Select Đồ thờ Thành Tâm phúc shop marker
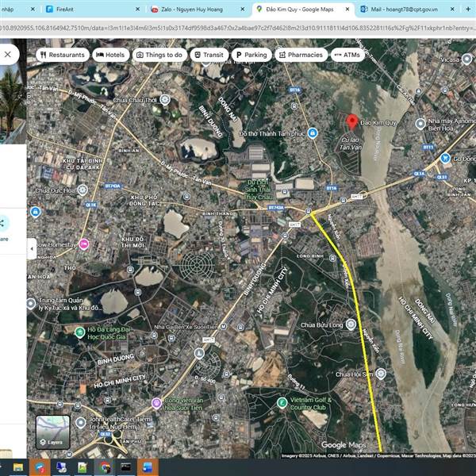 pyautogui.click(x=313, y=133)
